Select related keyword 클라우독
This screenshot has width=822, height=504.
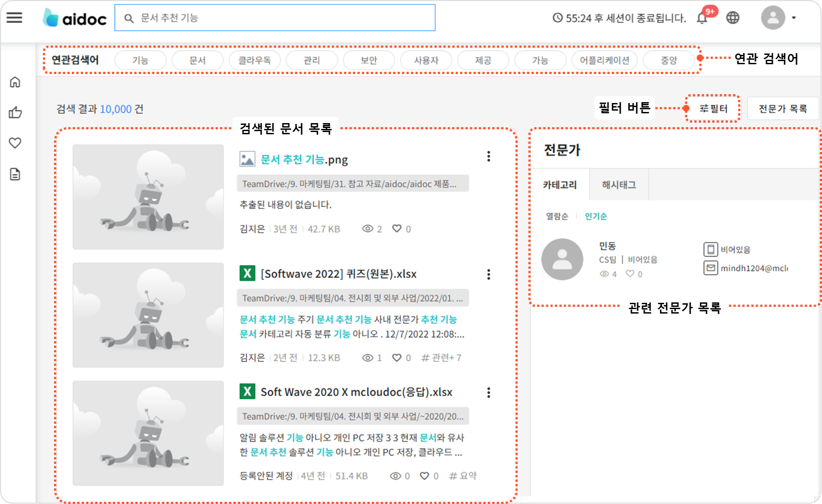tap(254, 60)
